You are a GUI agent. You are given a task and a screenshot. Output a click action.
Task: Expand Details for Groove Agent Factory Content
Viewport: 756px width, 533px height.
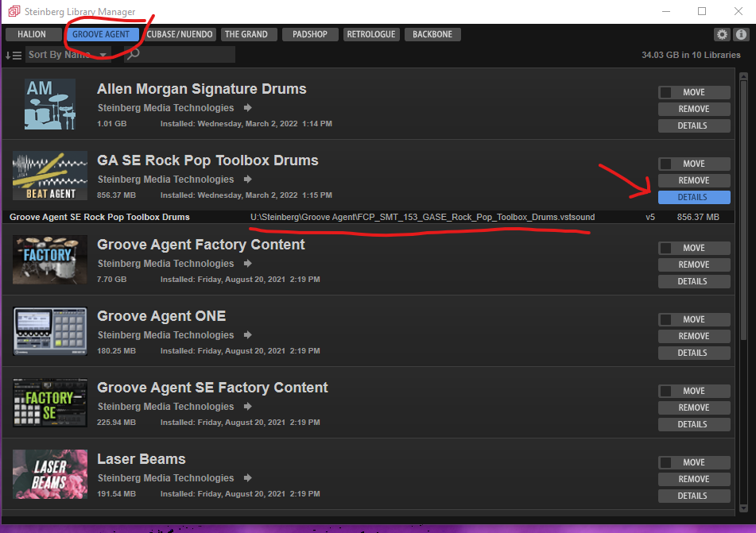point(694,281)
